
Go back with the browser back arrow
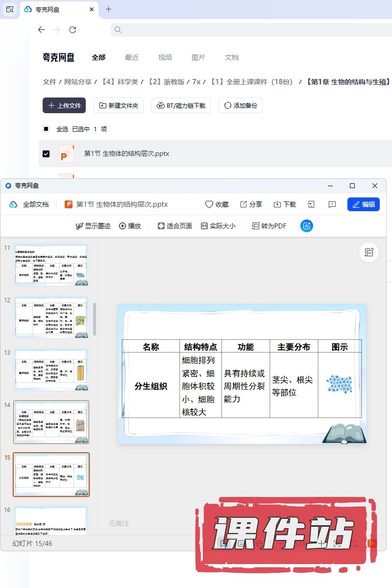click(41, 30)
